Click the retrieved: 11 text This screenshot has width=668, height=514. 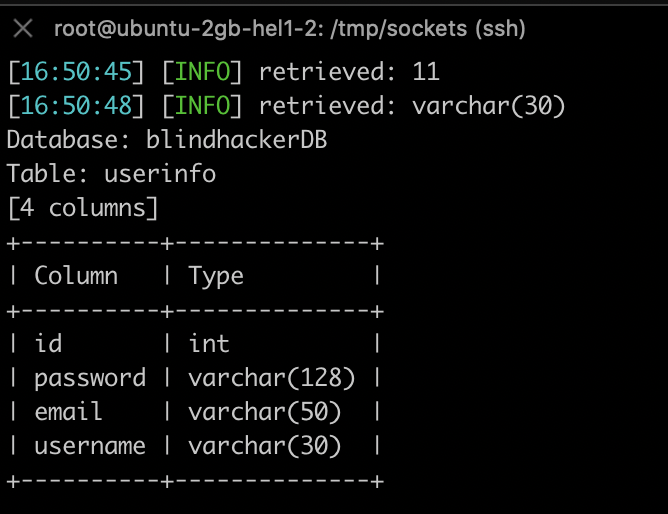click(x=349, y=72)
